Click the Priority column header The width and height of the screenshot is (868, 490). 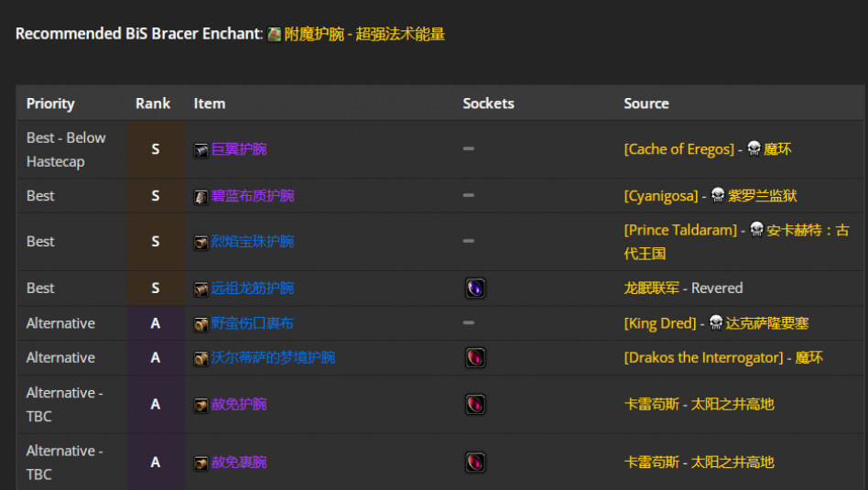pyautogui.click(x=50, y=103)
